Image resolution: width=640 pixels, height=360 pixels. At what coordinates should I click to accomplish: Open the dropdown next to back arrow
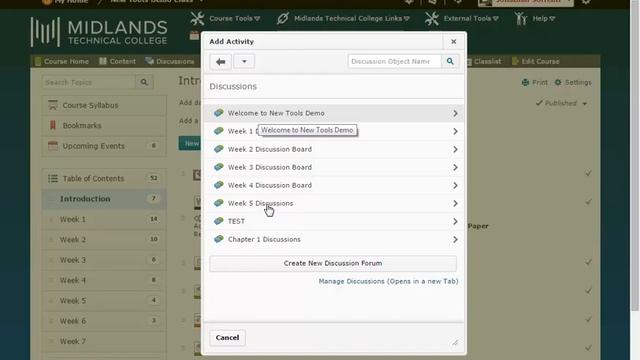(244, 62)
